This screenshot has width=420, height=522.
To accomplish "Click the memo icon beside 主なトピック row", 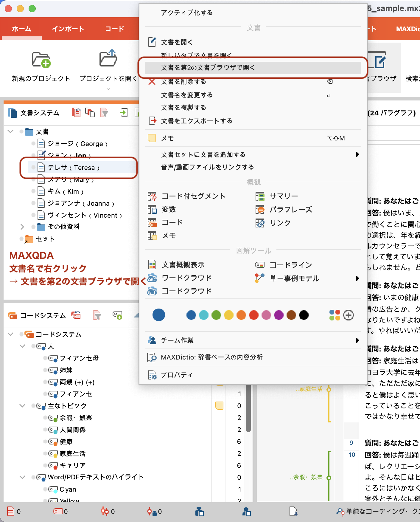I will pyautogui.click(x=219, y=406).
